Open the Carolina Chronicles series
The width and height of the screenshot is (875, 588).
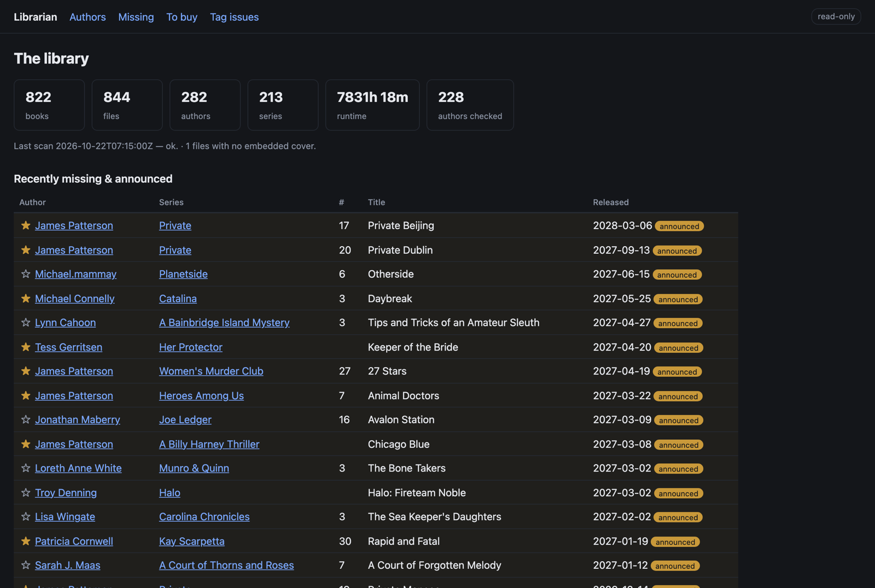click(204, 517)
